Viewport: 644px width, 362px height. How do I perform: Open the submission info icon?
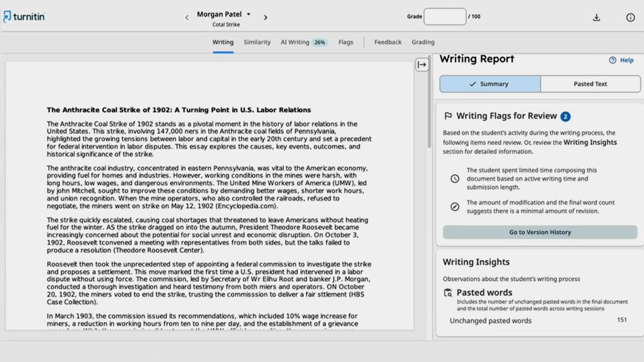click(630, 18)
